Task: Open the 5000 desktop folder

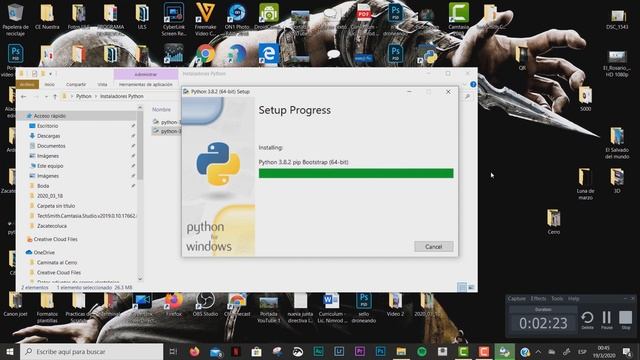Action: [585, 99]
